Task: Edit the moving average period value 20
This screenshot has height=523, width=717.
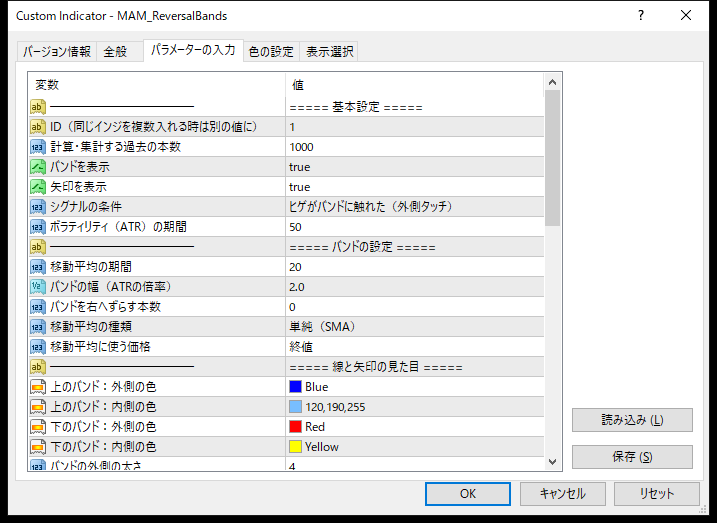Action: pos(415,267)
